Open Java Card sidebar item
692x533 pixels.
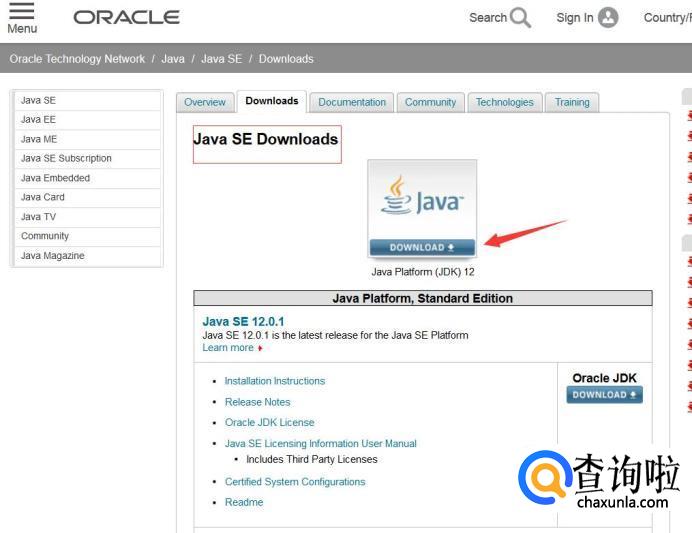87,198
